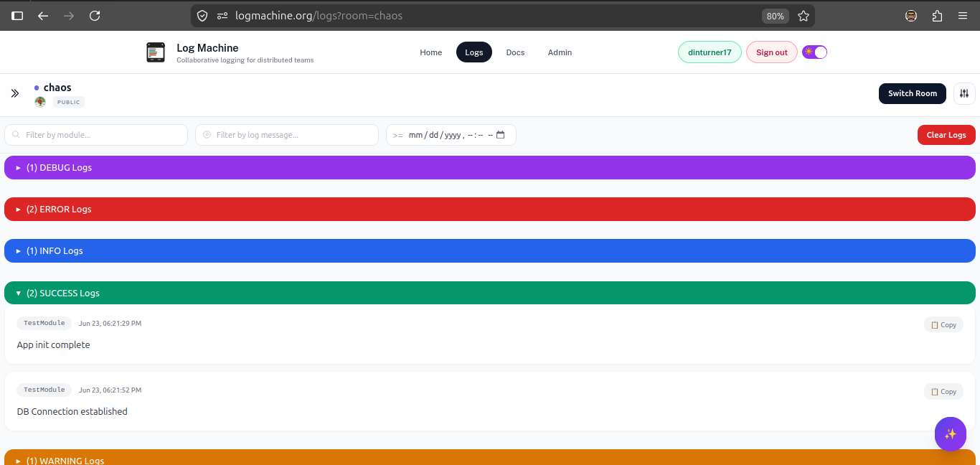Click the red Clear Logs button
980x465 pixels.
click(946, 135)
